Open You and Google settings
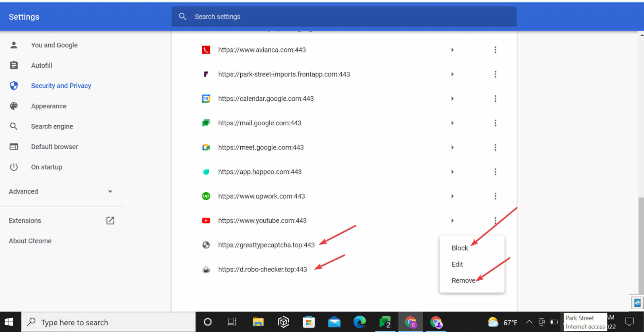644x332 pixels. (x=54, y=45)
